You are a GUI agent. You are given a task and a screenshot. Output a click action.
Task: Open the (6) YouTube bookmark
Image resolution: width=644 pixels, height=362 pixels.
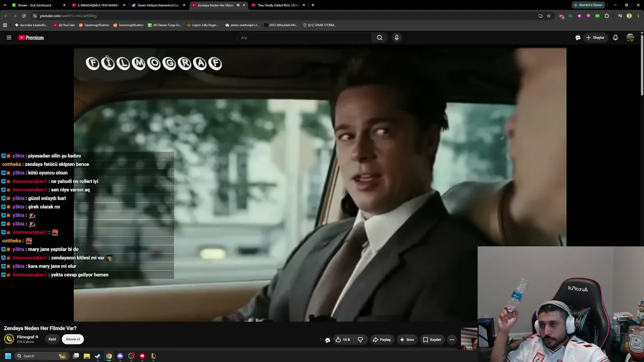pos(64,25)
